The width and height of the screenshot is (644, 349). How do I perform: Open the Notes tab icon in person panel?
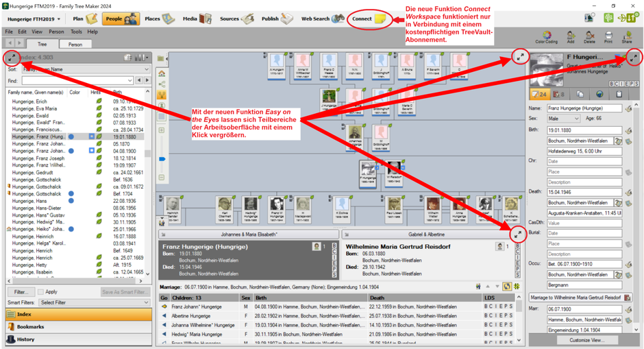(x=580, y=94)
